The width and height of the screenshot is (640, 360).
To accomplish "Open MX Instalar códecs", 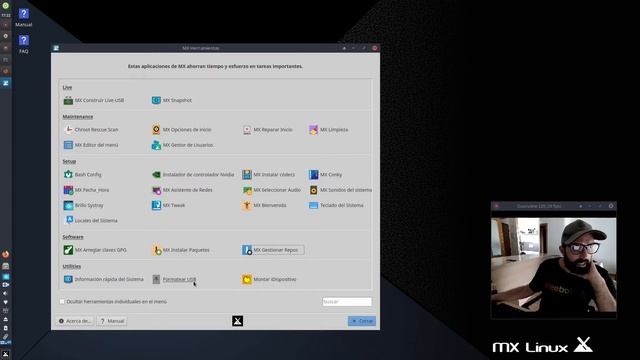I will click(269, 174).
